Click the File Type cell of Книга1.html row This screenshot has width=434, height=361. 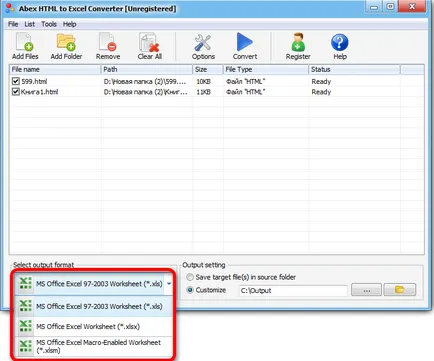tap(245, 92)
